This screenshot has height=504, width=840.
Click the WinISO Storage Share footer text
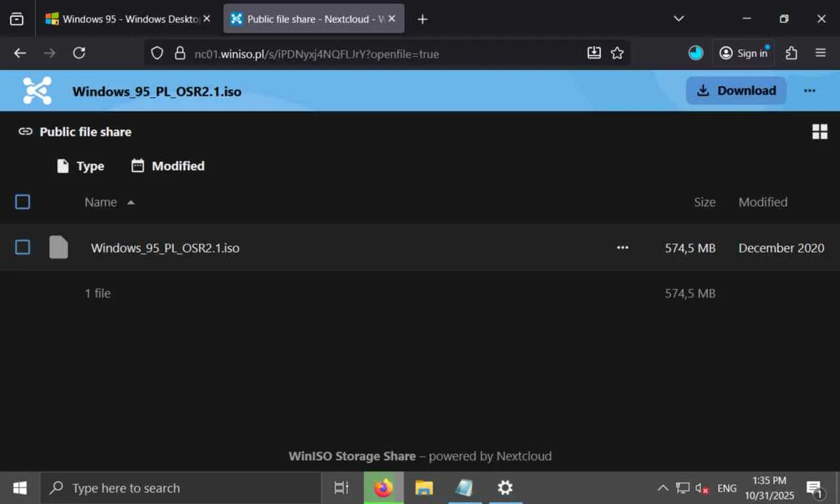[x=352, y=456]
